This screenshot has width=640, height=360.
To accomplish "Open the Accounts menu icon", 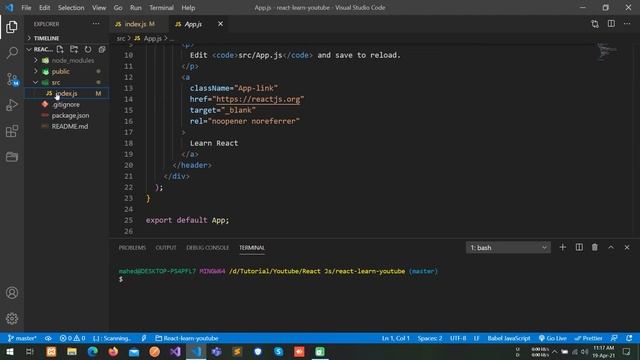I will tap(12, 293).
